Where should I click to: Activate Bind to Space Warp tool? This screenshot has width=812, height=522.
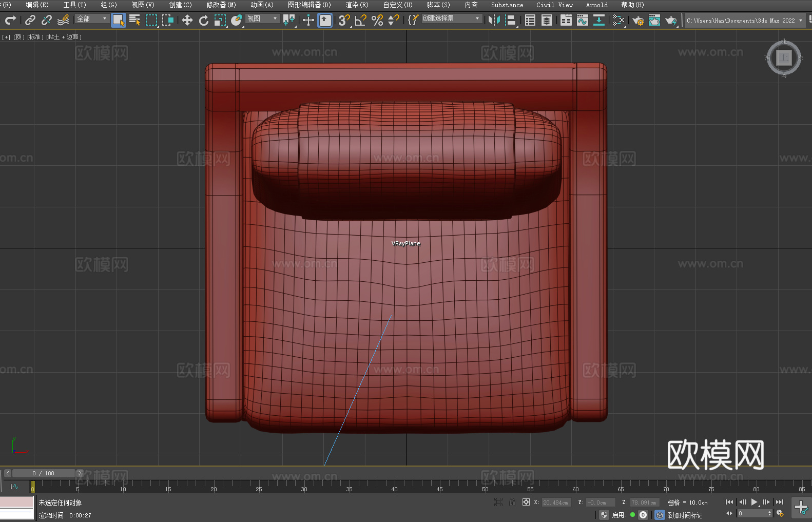tap(63, 20)
